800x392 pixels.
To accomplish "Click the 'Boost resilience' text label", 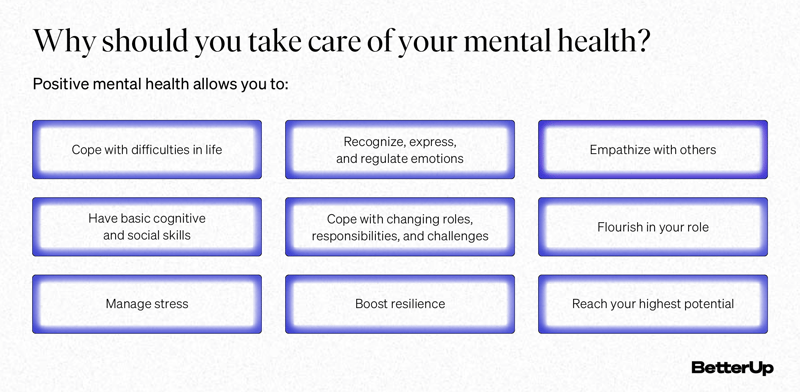I will point(400,304).
